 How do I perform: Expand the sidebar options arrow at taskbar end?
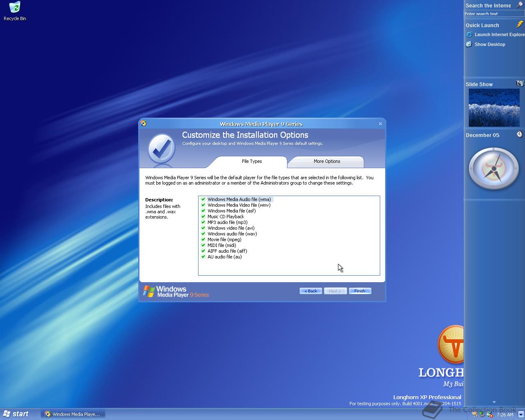(520, 414)
